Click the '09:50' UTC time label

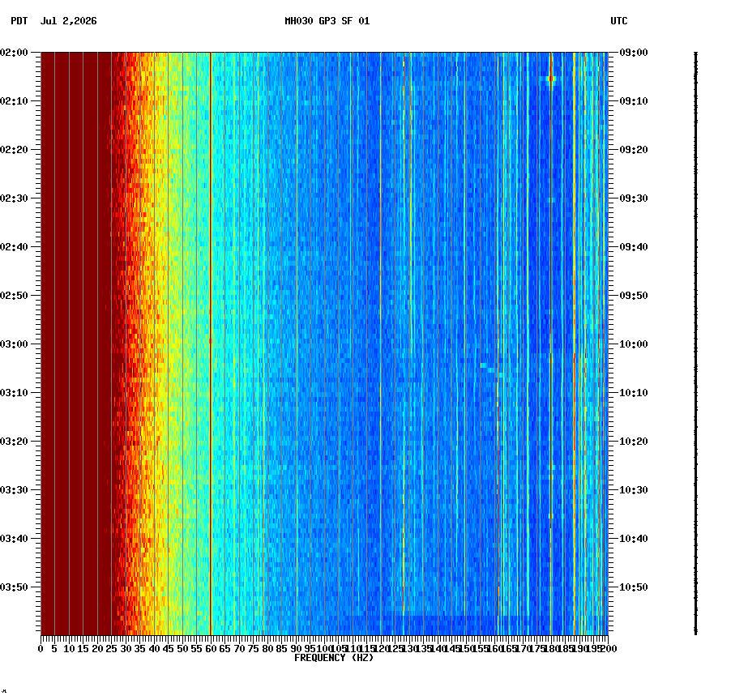pyautogui.click(x=634, y=296)
